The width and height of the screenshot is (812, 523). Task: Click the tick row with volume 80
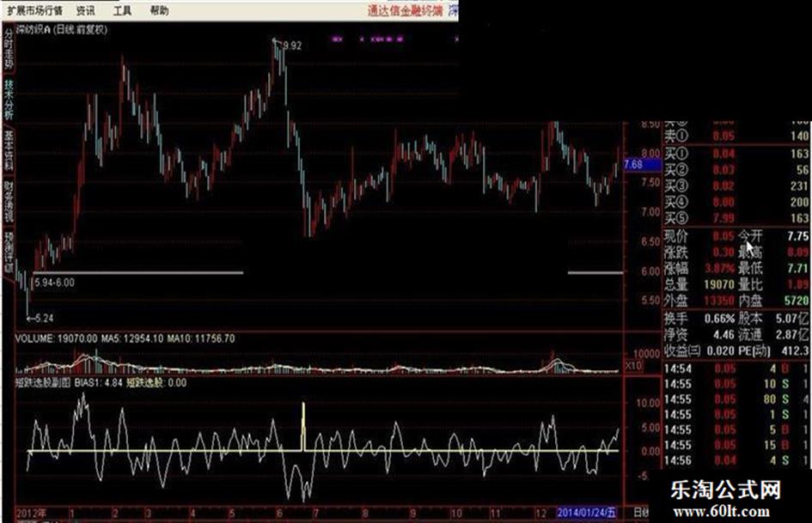[737, 399]
